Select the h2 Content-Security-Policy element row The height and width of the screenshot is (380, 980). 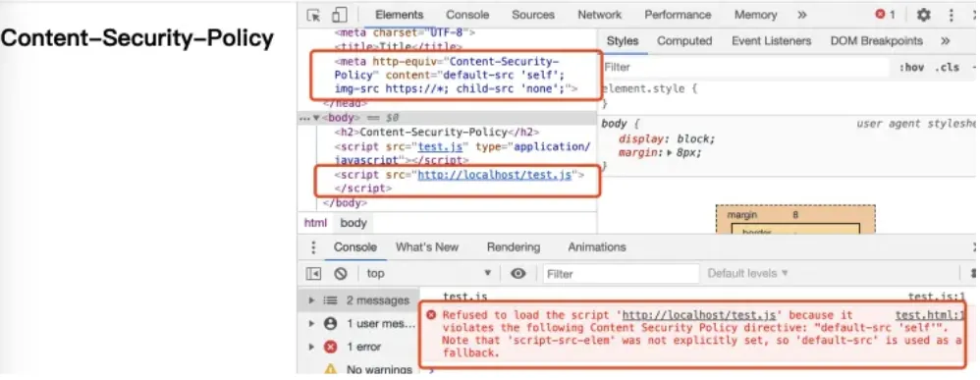click(437, 132)
